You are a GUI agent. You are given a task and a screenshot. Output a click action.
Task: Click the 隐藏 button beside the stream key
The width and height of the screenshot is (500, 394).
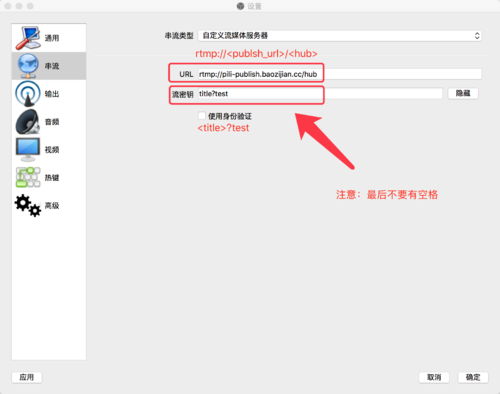[463, 93]
